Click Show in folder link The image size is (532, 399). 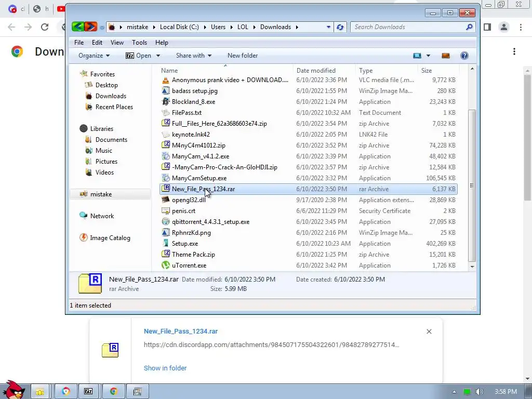click(x=165, y=368)
